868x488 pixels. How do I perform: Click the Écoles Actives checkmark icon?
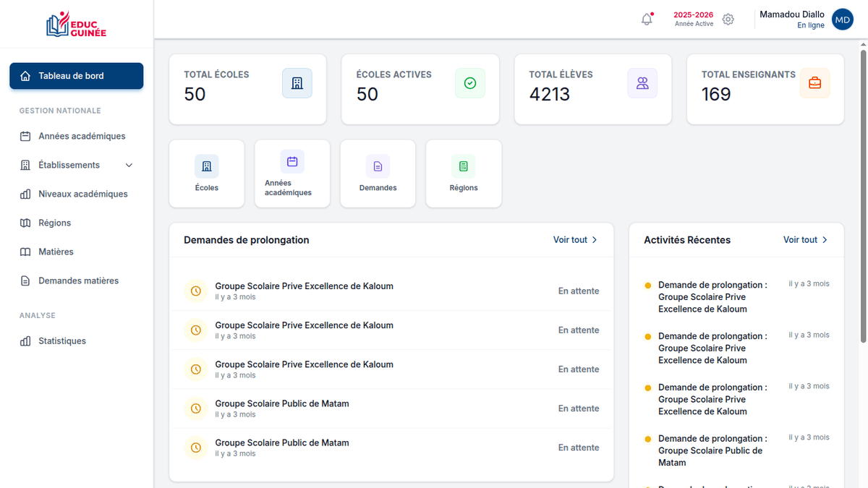pyautogui.click(x=470, y=83)
